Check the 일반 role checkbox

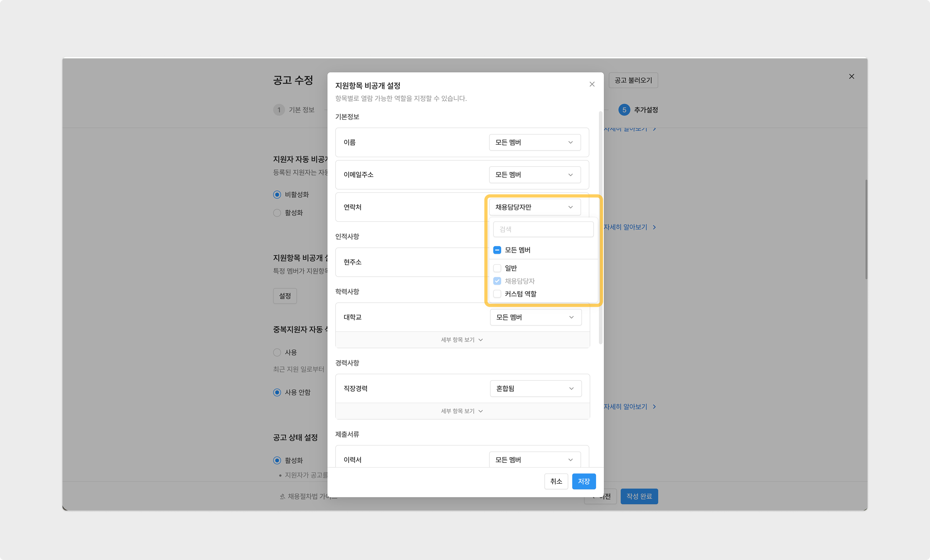coord(497,268)
